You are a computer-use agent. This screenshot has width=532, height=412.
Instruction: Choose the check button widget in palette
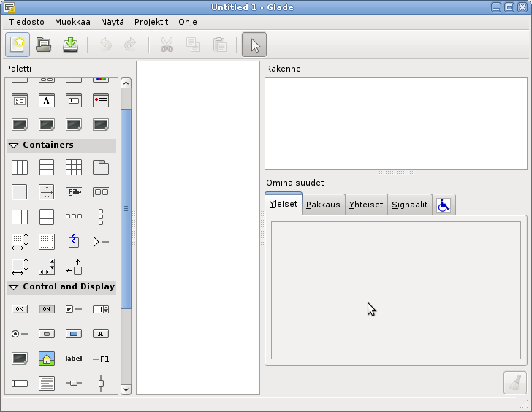tap(74, 309)
